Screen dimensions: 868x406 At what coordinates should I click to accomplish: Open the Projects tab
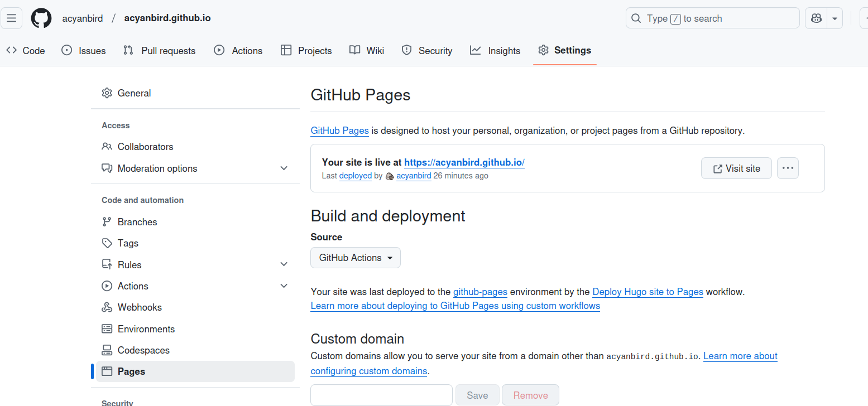(x=306, y=51)
